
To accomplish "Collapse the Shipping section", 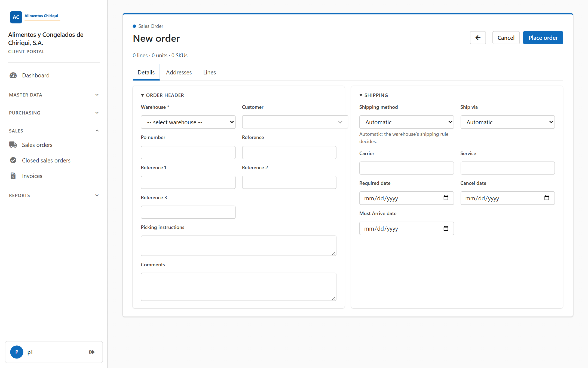I will coord(373,95).
